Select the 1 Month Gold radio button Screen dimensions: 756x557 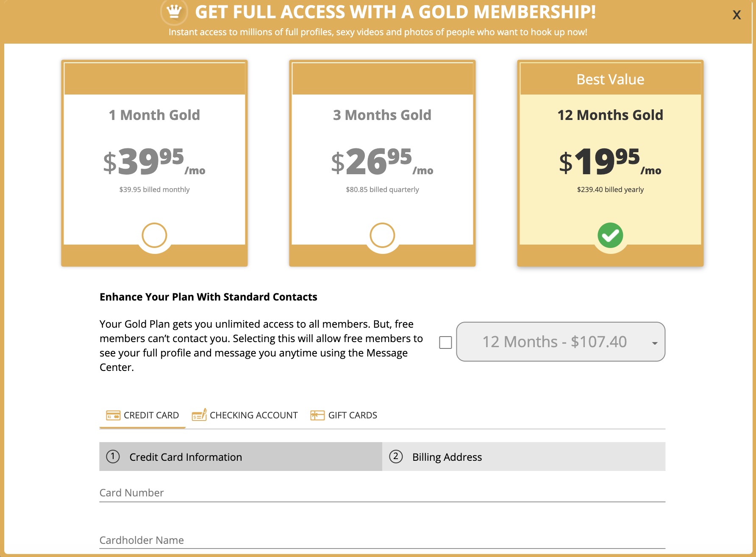(x=154, y=235)
